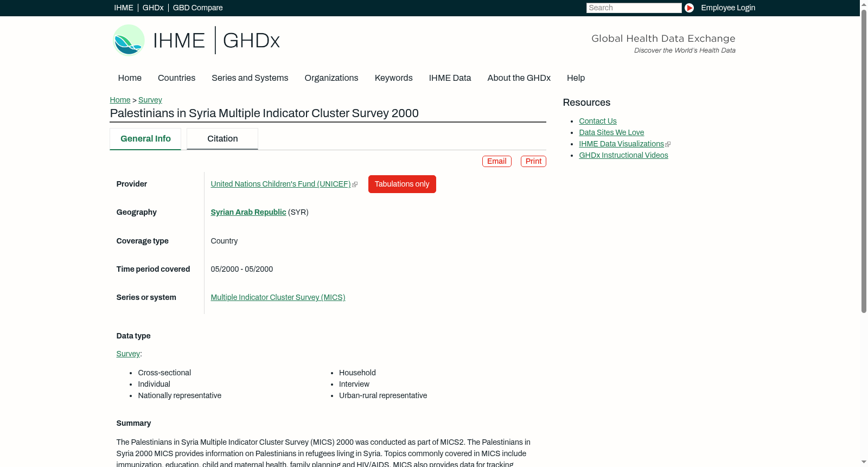Open Organizations menu item

point(331,78)
